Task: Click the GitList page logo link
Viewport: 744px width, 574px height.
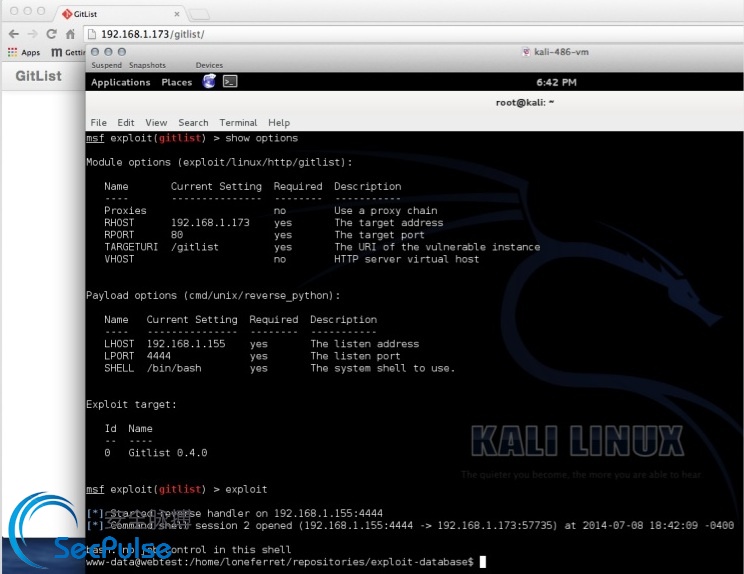Action: 38,76
